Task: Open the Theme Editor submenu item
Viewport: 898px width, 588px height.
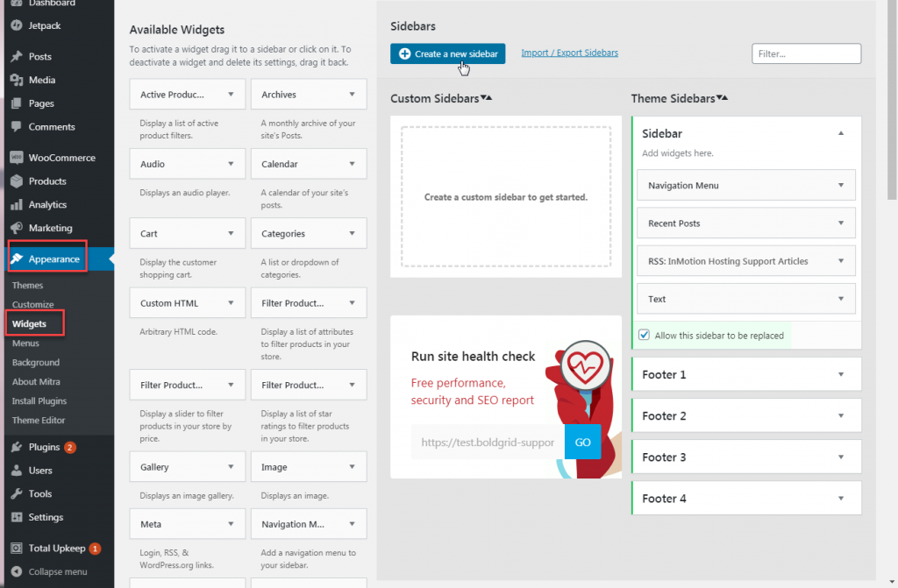Action: pyautogui.click(x=39, y=420)
